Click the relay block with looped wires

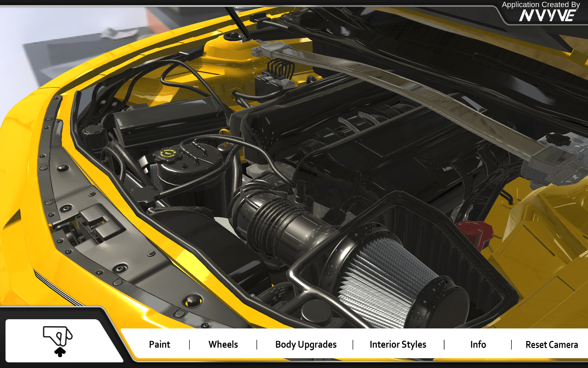coord(274,77)
